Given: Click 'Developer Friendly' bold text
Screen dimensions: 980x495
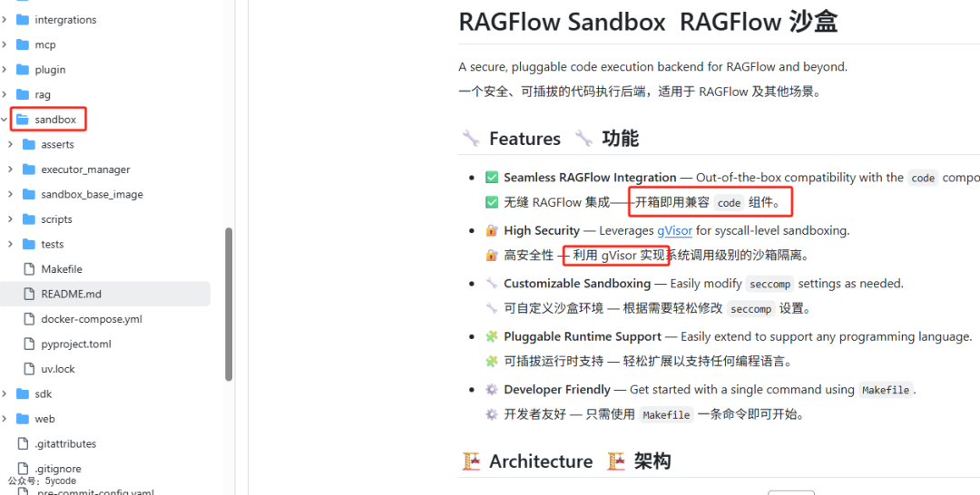Looking at the screenshot, I should coord(557,390).
